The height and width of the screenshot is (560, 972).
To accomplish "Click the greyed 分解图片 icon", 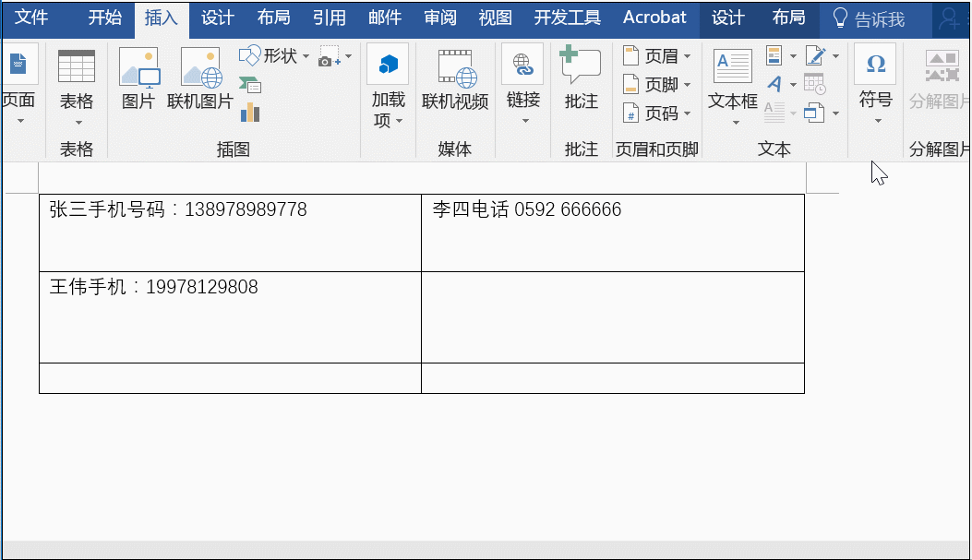I will tap(942, 66).
